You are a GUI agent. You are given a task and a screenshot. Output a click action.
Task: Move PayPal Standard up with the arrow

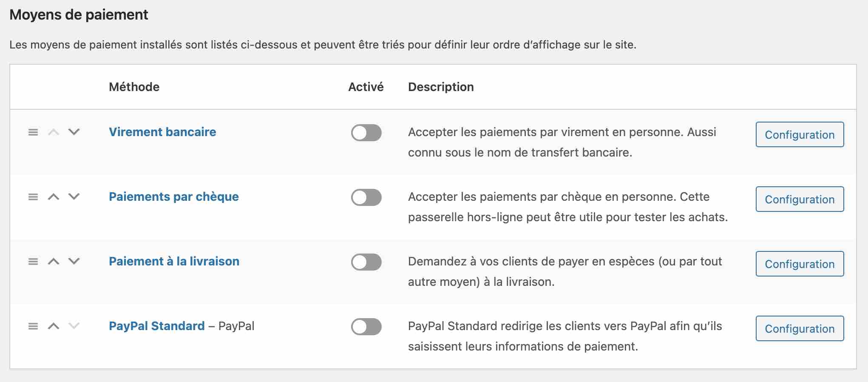click(54, 326)
